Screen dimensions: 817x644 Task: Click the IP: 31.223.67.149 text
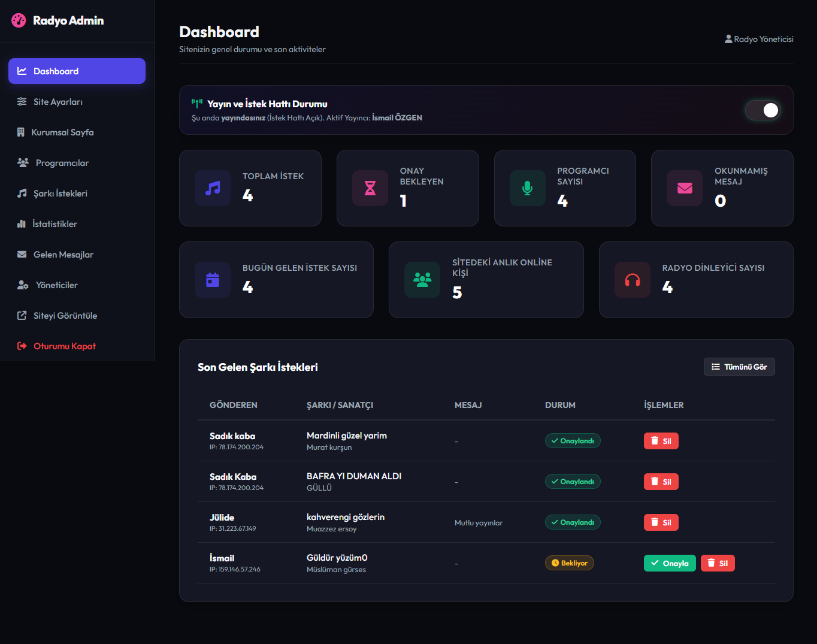pyautogui.click(x=233, y=528)
